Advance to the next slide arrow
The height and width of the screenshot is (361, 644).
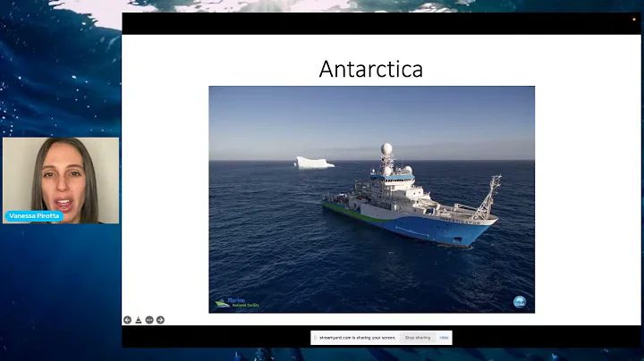point(161,320)
